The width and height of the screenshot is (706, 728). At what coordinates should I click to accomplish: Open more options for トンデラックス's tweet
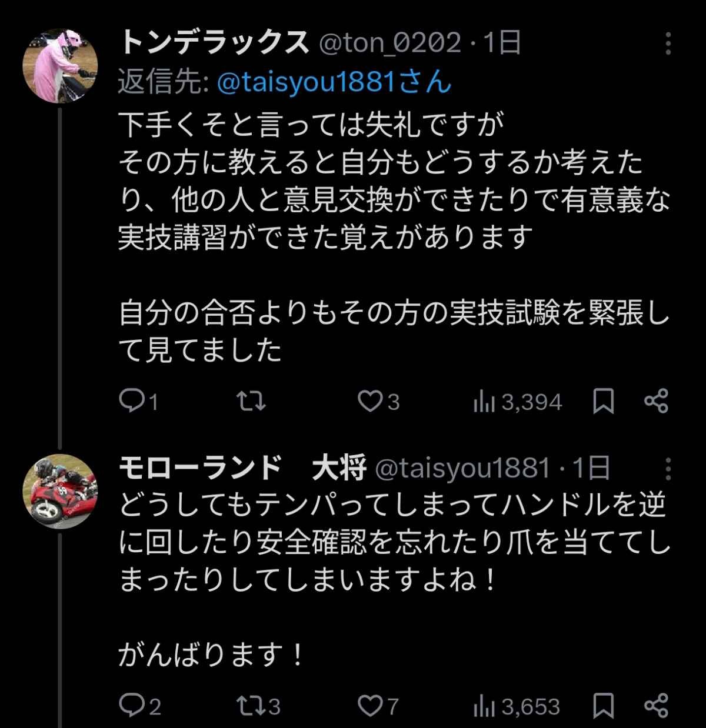668,44
